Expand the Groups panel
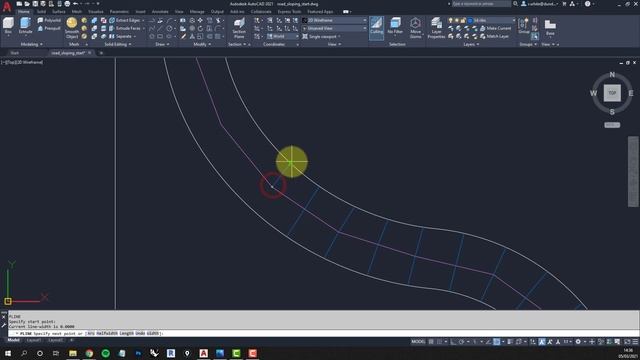The image size is (640, 360). (x=528, y=44)
